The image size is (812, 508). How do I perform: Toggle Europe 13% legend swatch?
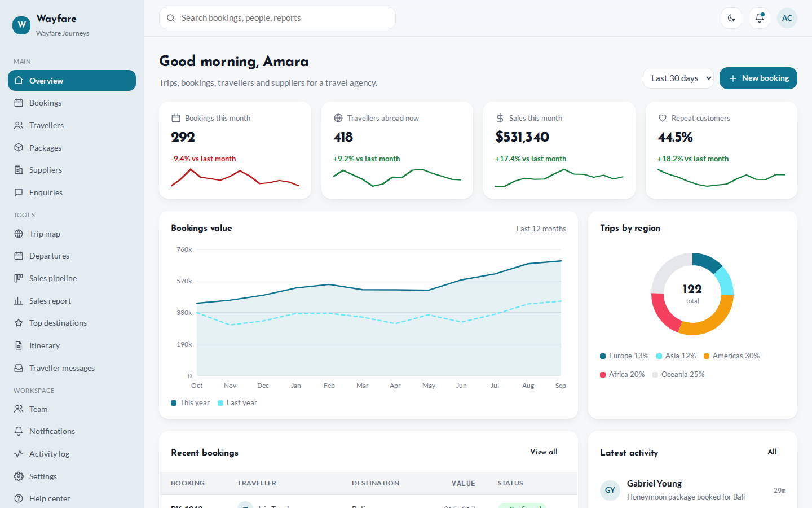coord(603,356)
